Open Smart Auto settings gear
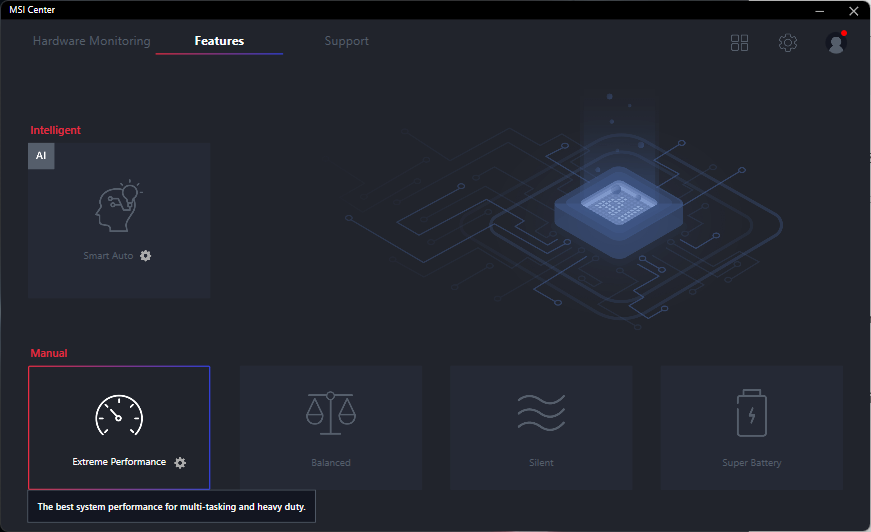The width and height of the screenshot is (871, 532). coord(146,255)
